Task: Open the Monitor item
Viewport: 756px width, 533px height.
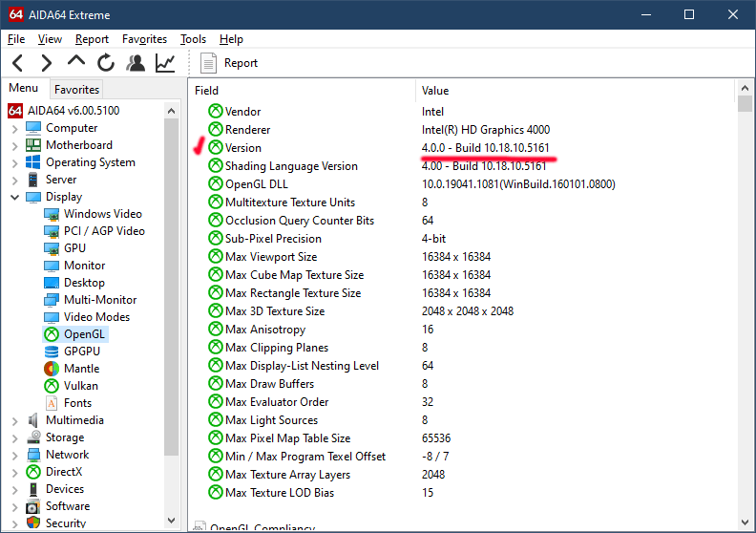Action: (x=74, y=266)
